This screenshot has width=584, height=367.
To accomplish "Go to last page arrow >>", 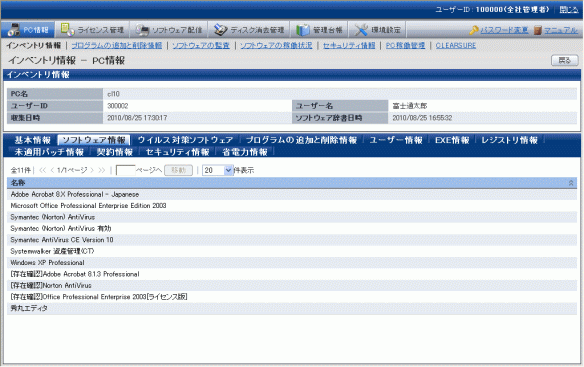I will coord(102,170).
